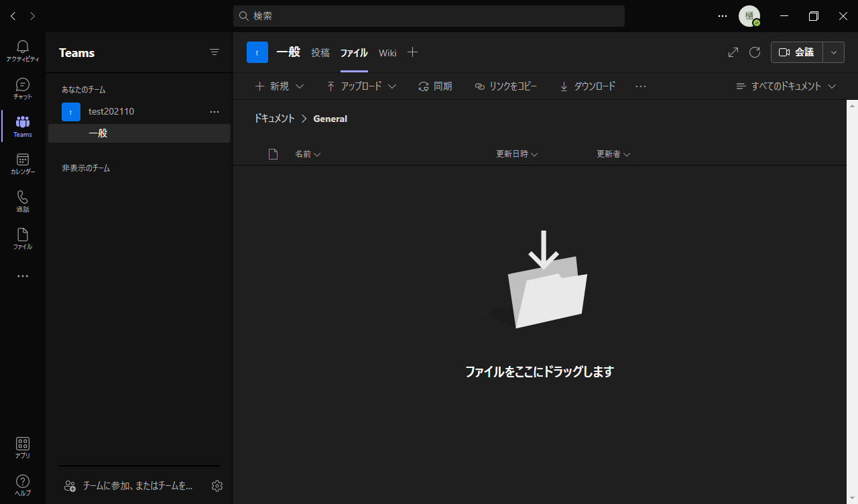Go to Documents (ドキュメント) breadcrumb
Screen dimensions: 858x504
(x=274, y=119)
